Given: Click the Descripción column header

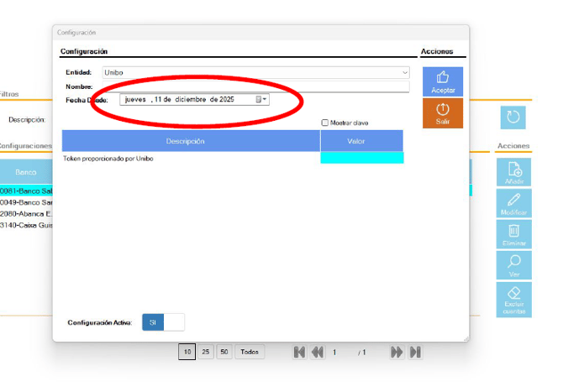Looking at the screenshot, I should 191,141.
